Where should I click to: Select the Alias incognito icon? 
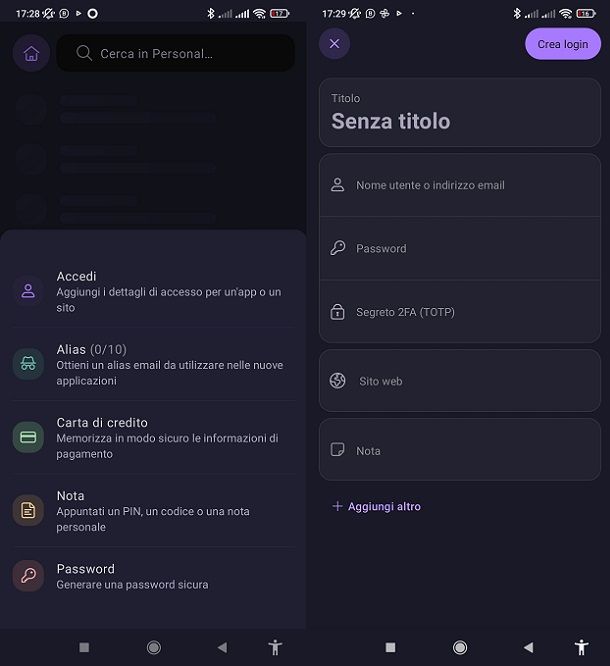coord(28,364)
